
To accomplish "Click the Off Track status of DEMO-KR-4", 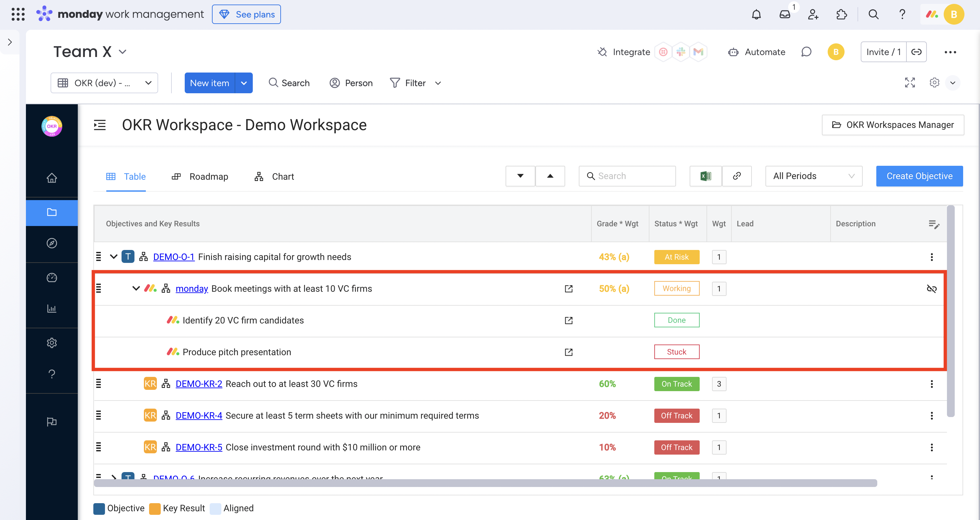I will 676,415.
